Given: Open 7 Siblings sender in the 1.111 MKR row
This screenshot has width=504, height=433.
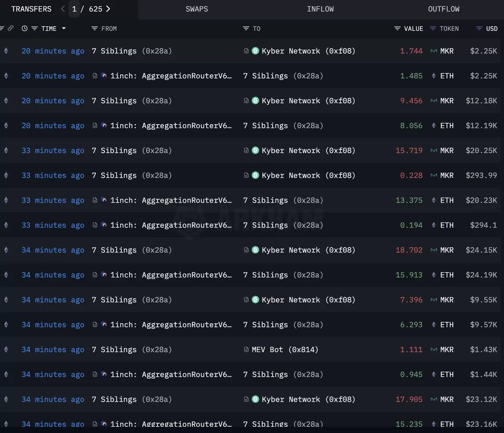Looking at the screenshot, I should coord(132,350).
